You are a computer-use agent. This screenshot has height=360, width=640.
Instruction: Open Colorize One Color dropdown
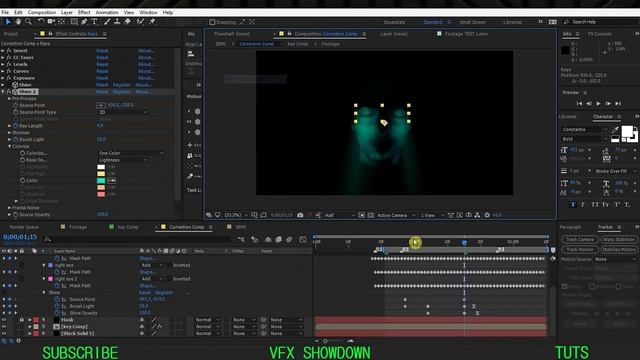(x=131, y=153)
